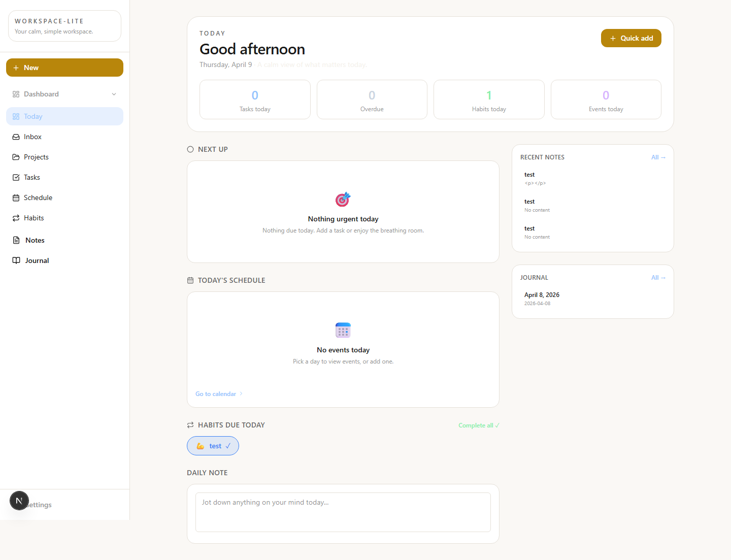The width and height of the screenshot is (731, 560).
Task: Click the Tasks checkmark icon in sidebar
Action: 17,177
